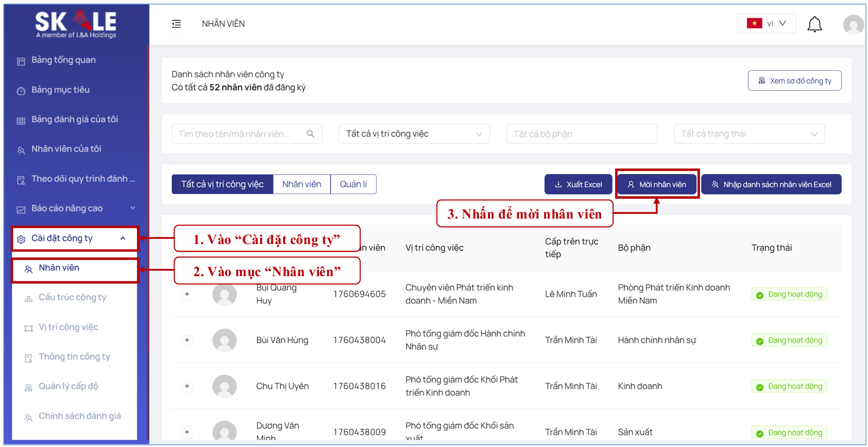Switch to the Quản lí tab
Viewport: 868px width, 447px height.
click(353, 184)
